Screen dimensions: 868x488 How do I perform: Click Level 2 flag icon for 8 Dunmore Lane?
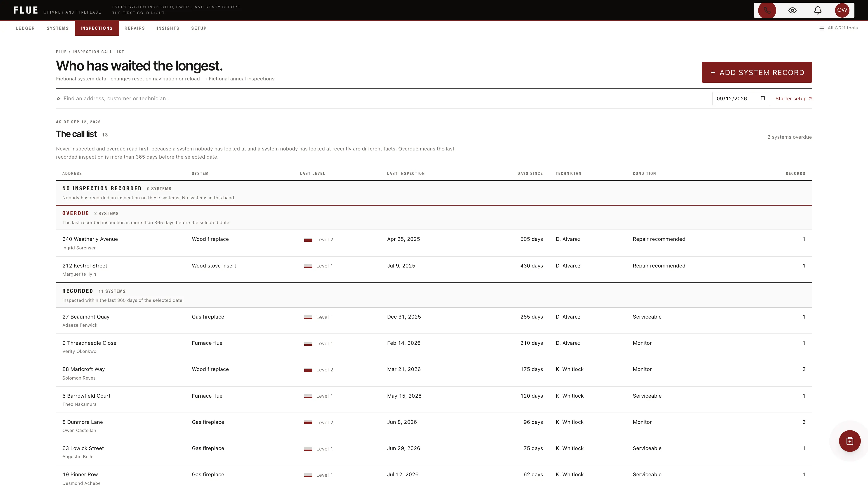pos(308,422)
